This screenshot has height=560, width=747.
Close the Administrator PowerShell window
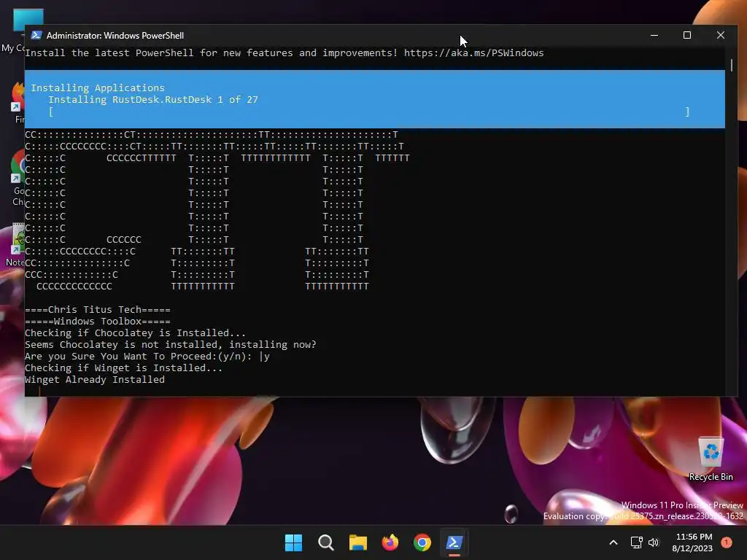pos(720,35)
